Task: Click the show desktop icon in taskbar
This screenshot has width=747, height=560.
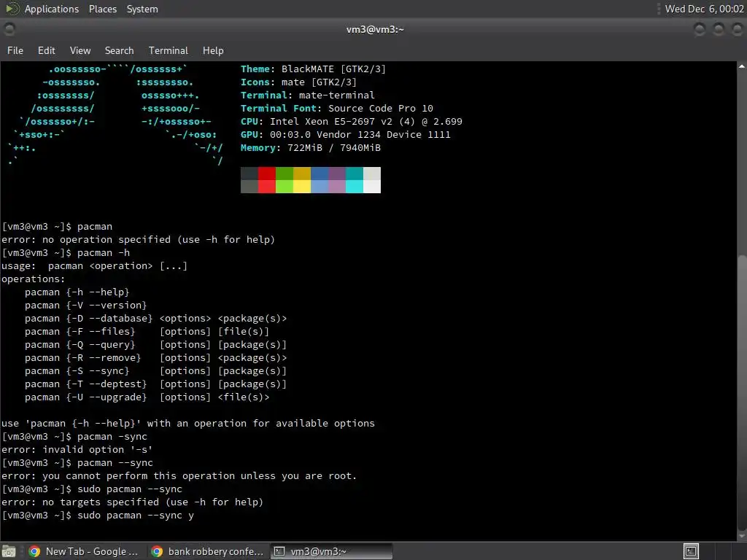Action: tap(9, 551)
